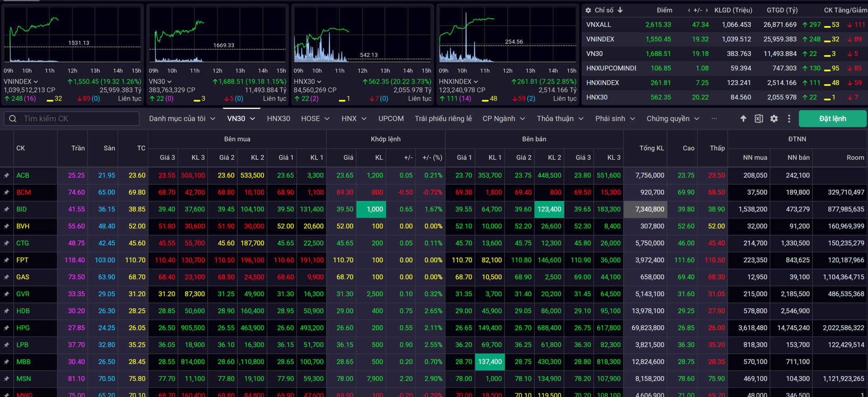
Task: Pin the HDB row
Action: tap(7, 311)
